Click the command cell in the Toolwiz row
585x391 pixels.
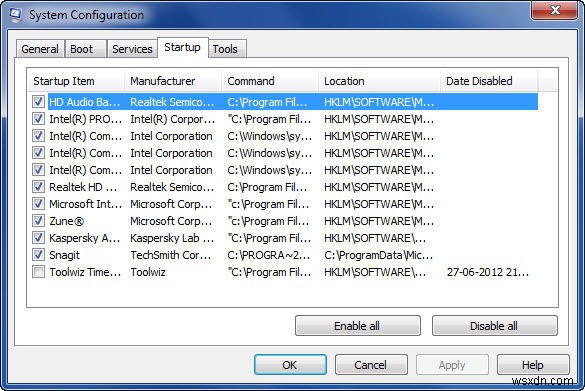(x=269, y=272)
